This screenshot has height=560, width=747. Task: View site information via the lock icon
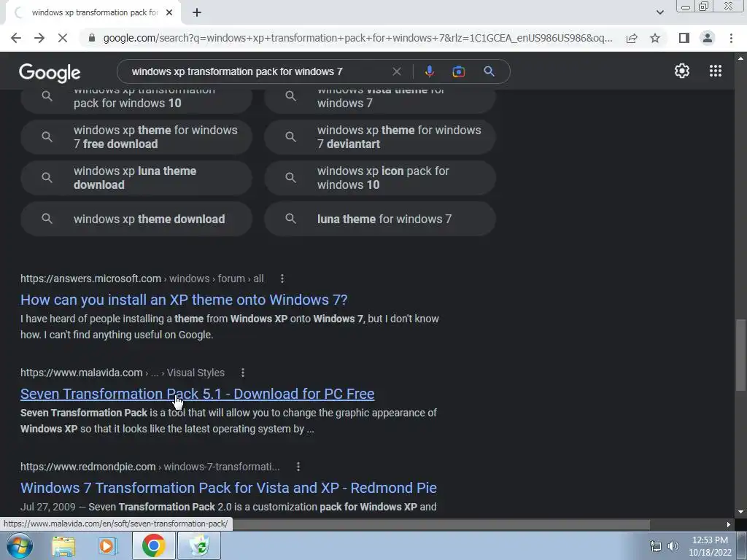(x=92, y=38)
